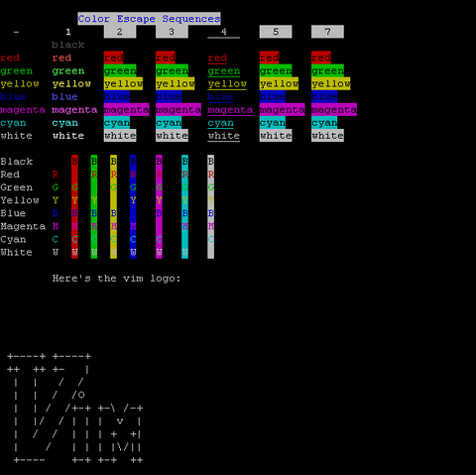Click the 'Green' row label
The image size is (476, 475).
pos(16,187)
